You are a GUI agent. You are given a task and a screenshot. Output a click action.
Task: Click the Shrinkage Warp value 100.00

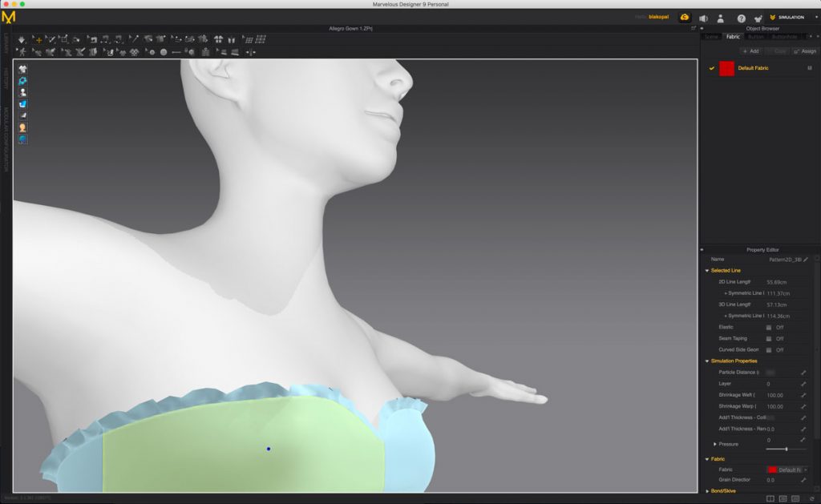(775, 407)
